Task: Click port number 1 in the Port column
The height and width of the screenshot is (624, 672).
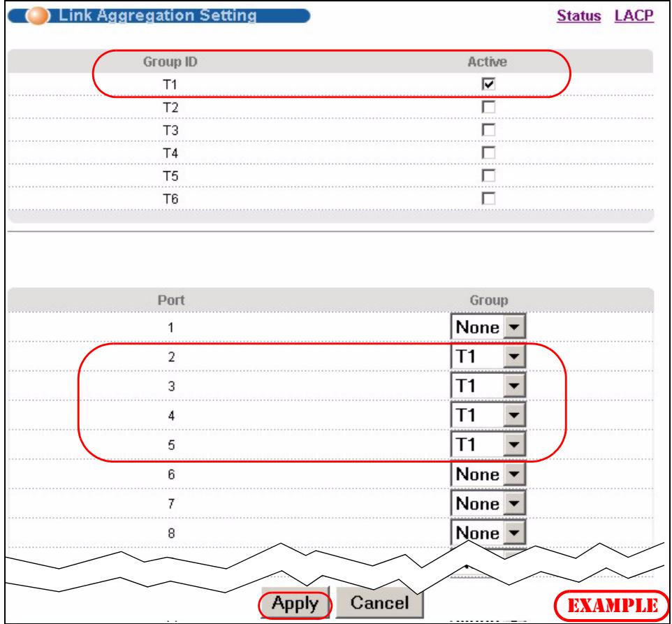Action: pyautogui.click(x=171, y=328)
